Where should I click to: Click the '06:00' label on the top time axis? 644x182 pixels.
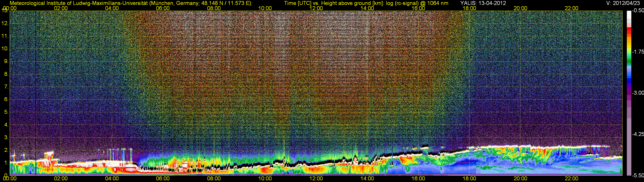163,8
